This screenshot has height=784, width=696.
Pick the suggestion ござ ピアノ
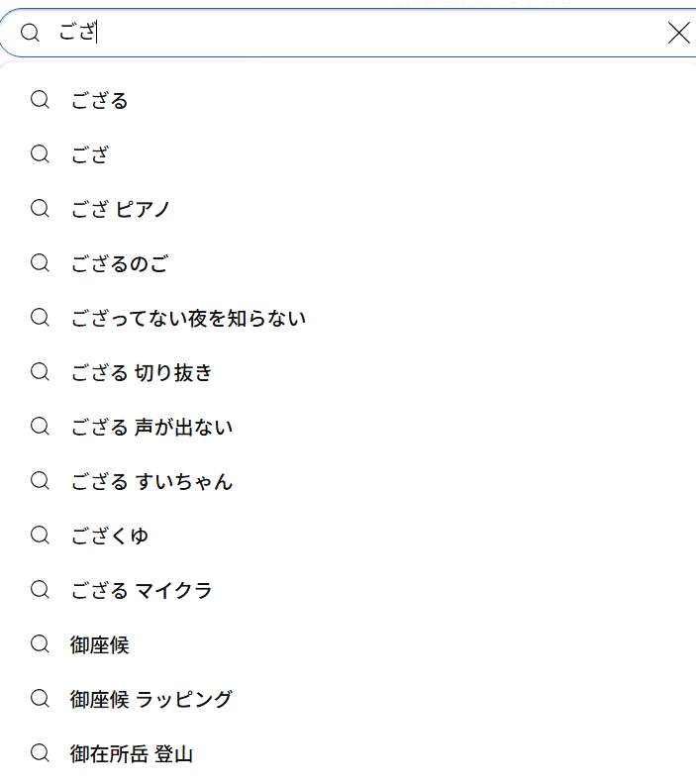[348, 209]
